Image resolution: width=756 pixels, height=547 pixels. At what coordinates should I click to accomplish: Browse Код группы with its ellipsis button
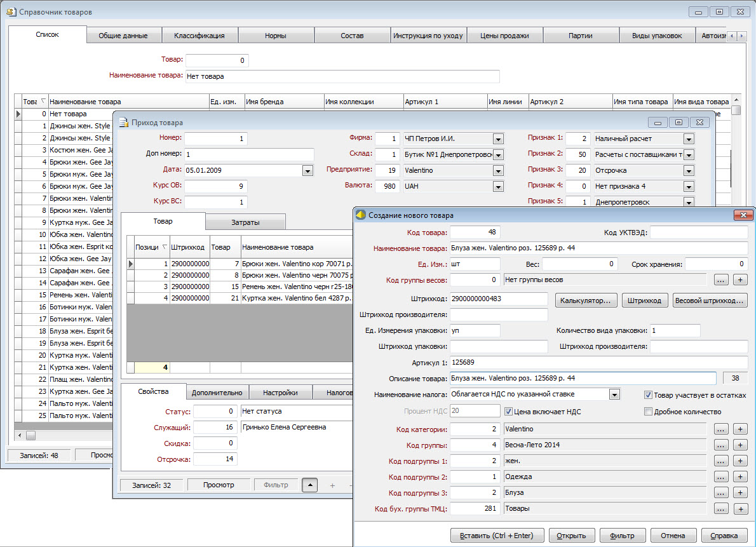[720, 445]
